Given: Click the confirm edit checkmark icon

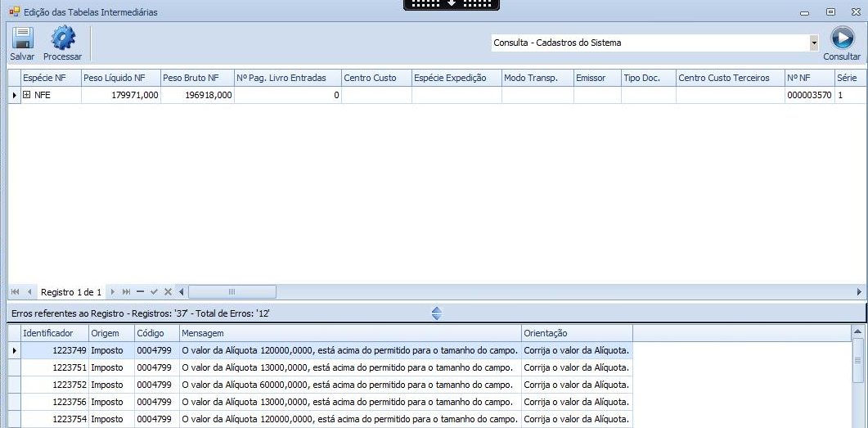Looking at the screenshot, I should 154,292.
